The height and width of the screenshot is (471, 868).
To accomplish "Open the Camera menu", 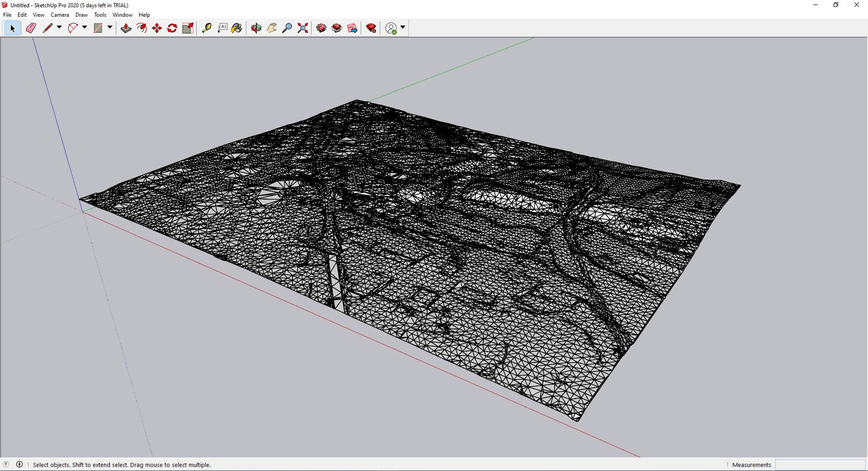I will point(60,15).
